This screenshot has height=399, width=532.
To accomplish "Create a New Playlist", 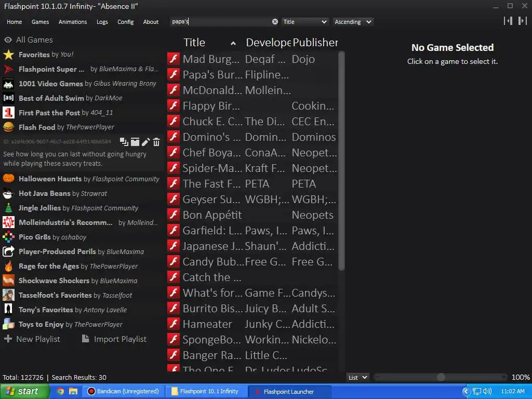I will pyautogui.click(x=32, y=339).
